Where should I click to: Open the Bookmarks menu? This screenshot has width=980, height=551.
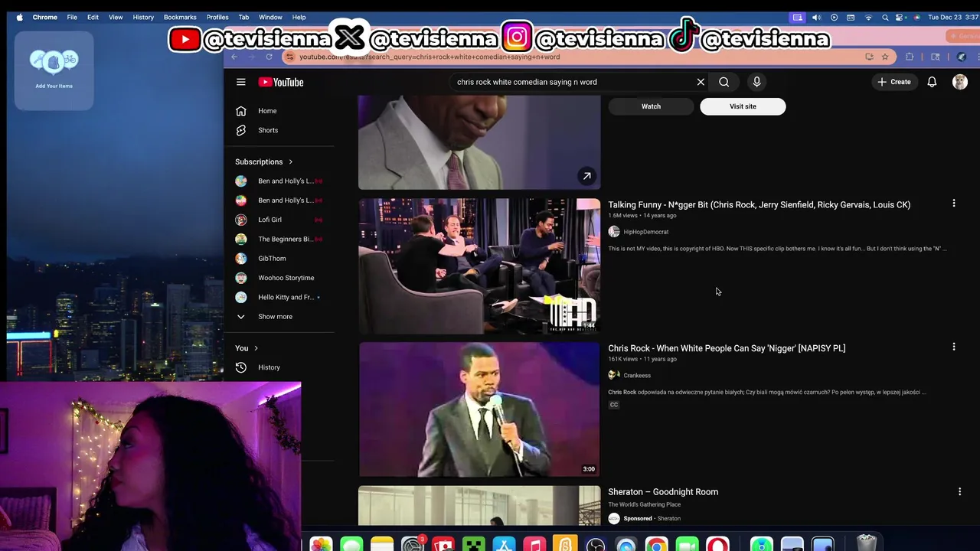[180, 17]
